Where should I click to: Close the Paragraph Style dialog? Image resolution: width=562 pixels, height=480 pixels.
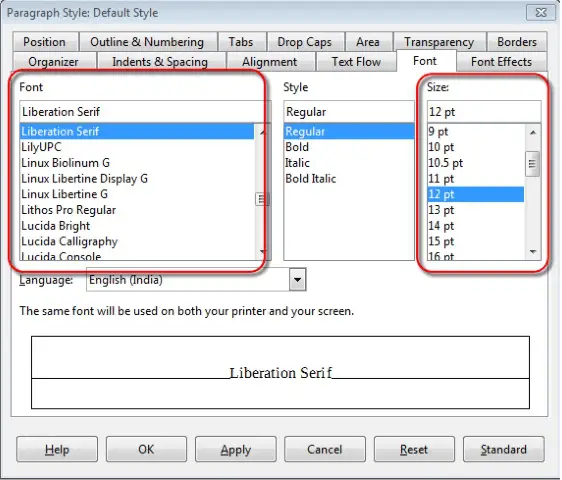tap(540, 13)
